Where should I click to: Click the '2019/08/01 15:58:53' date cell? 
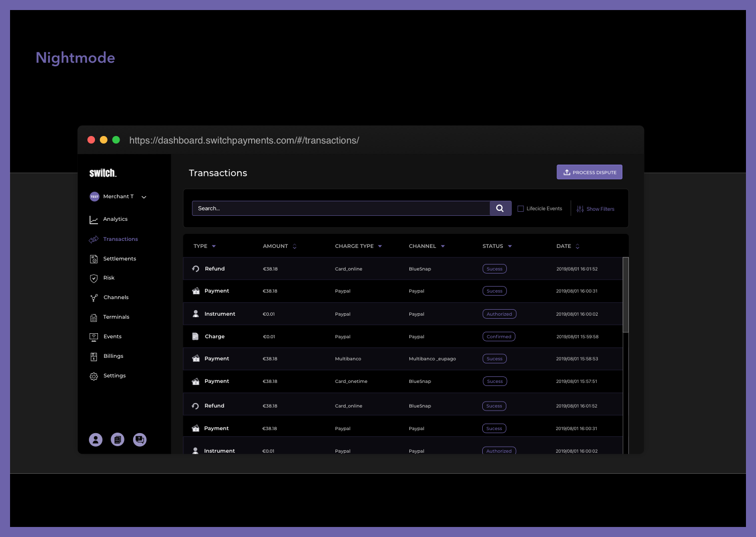coord(577,359)
